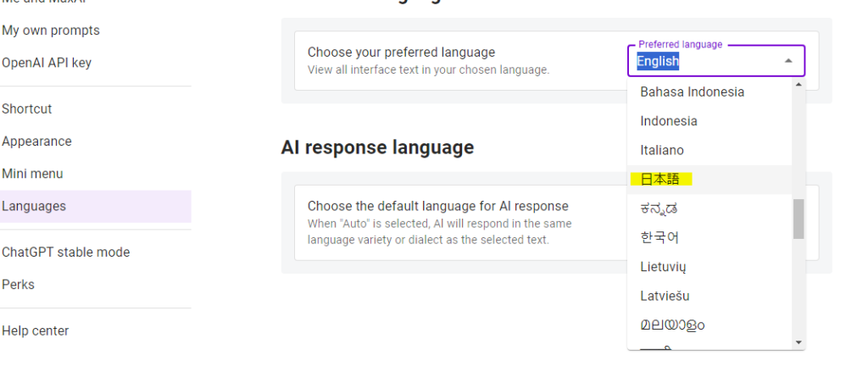Open My own prompts settings
Viewport: 868px width, 383px height.
[x=51, y=31]
